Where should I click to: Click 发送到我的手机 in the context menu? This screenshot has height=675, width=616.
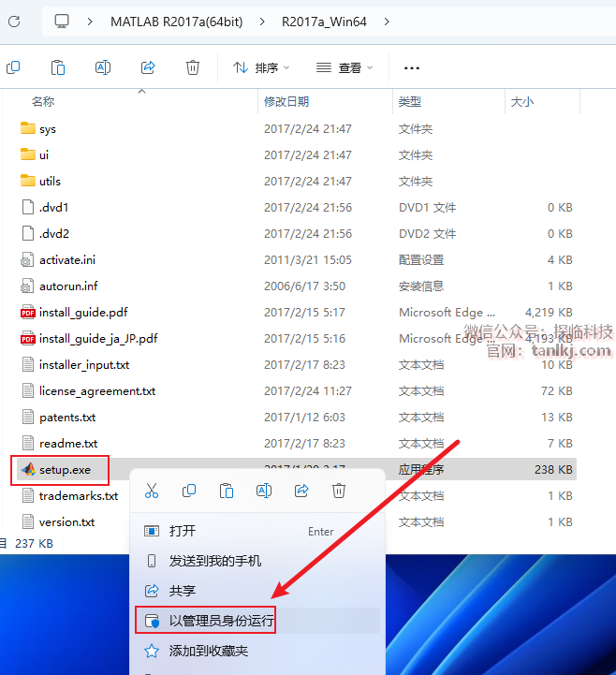215,561
